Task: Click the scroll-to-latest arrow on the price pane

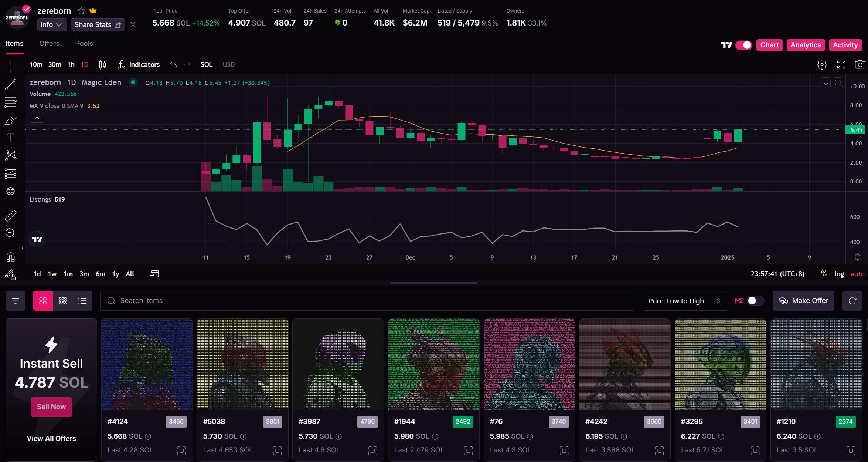Action: coord(826,82)
